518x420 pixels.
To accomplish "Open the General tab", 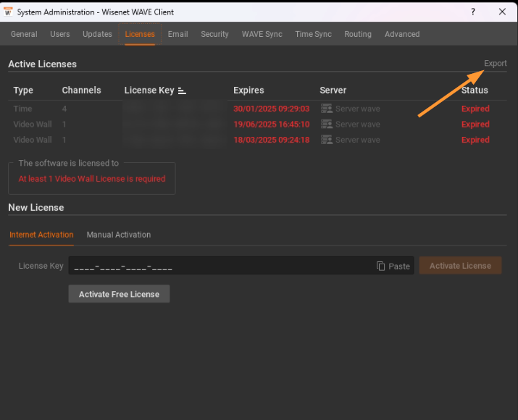I will click(24, 34).
